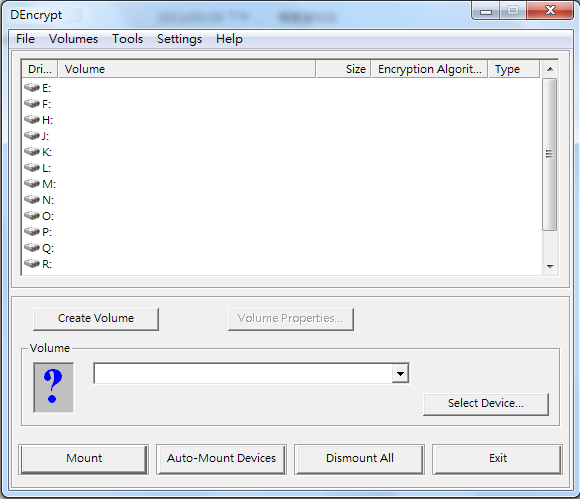Select the M: drive slot icon
The height and width of the screenshot is (499, 580).
point(32,183)
